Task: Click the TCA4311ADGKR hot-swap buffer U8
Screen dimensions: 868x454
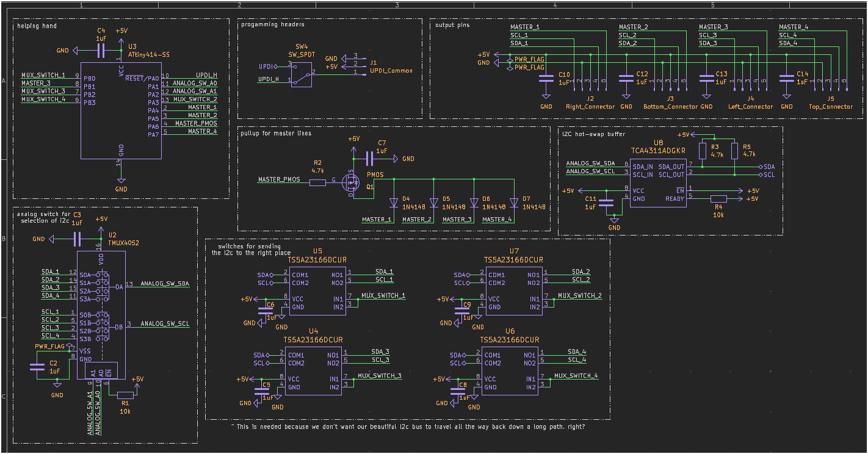Action: [658, 183]
